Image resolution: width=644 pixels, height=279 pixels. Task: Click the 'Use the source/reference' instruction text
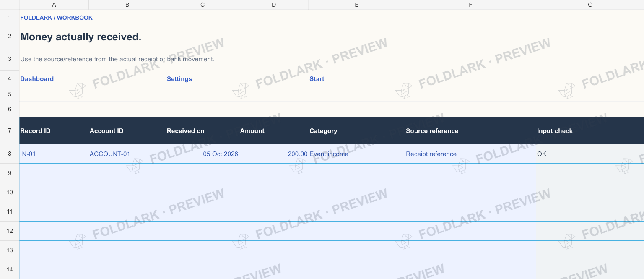click(x=117, y=59)
